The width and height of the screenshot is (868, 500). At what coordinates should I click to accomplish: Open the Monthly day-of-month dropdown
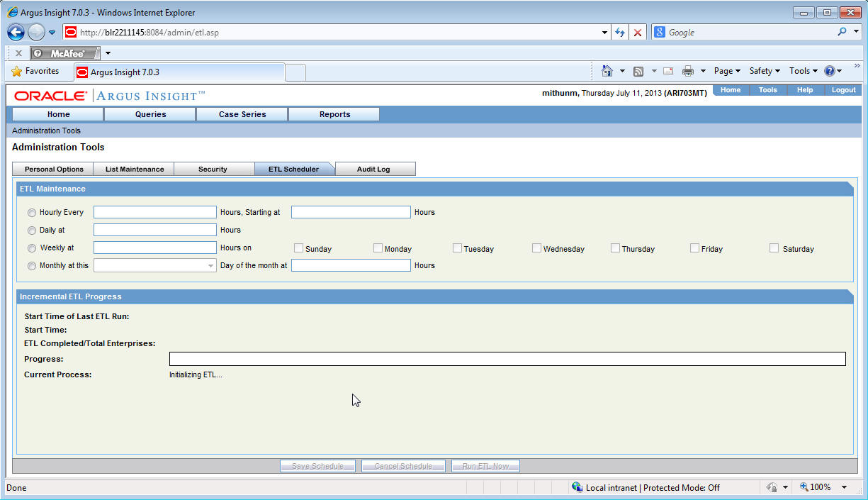[x=154, y=265]
